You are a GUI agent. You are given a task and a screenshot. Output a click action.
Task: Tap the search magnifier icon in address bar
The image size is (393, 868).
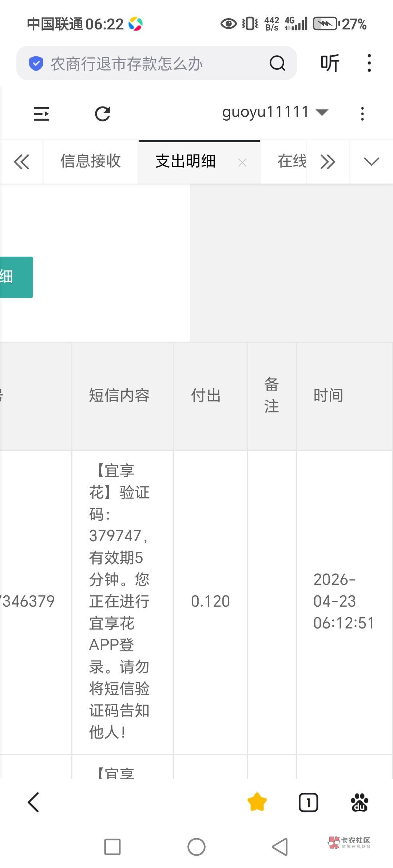(277, 63)
